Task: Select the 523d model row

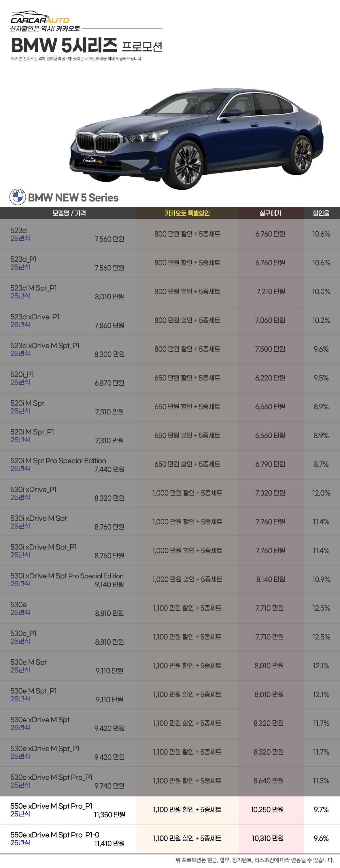Action: click(170, 234)
